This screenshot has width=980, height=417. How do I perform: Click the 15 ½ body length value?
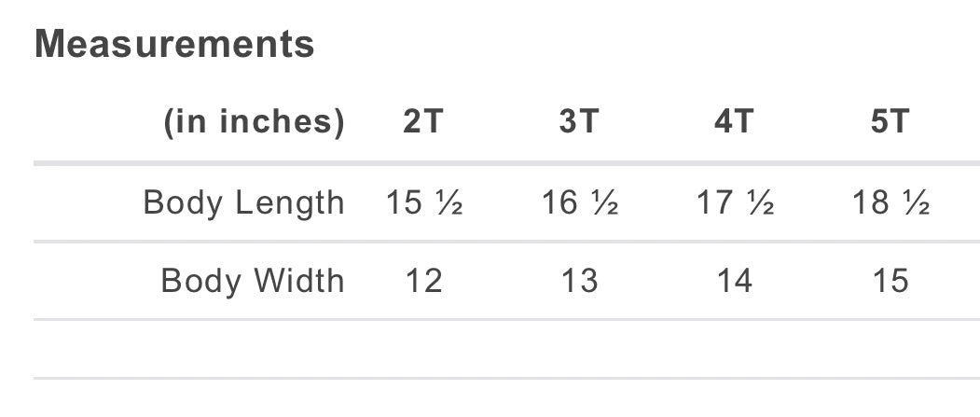click(424, 202)
